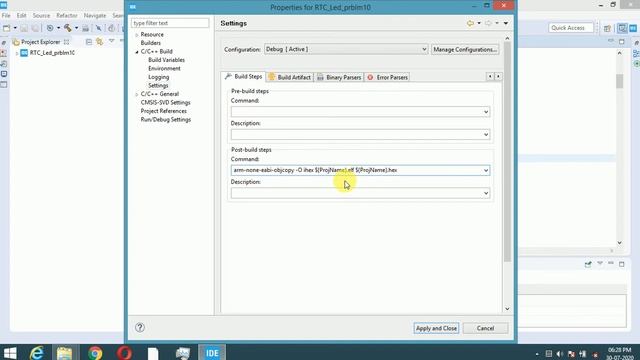The height and width of the screenshot is (360, 640).
Task: Open Google Chrome from the taskbar
Action: pyautogui.click(x=95, y=353)
